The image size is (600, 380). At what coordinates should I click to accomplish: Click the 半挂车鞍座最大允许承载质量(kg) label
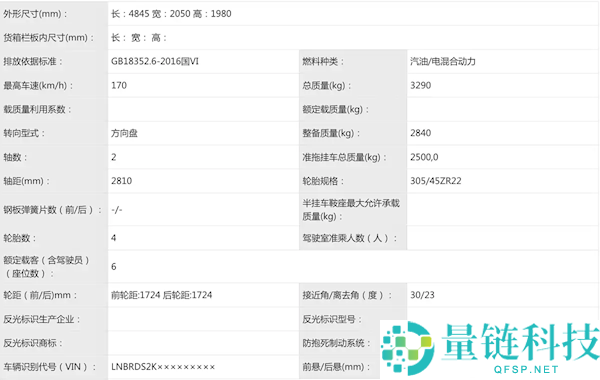(x=351, y=210)
